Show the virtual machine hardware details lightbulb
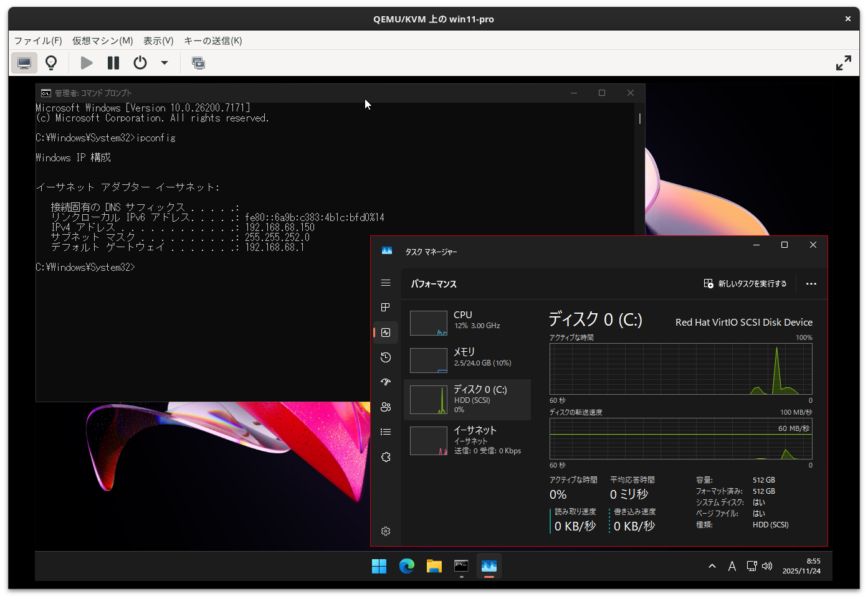Image resolution: width=868 pixels, height=599 pixels. pyautogui.click(x=51, y=62)
